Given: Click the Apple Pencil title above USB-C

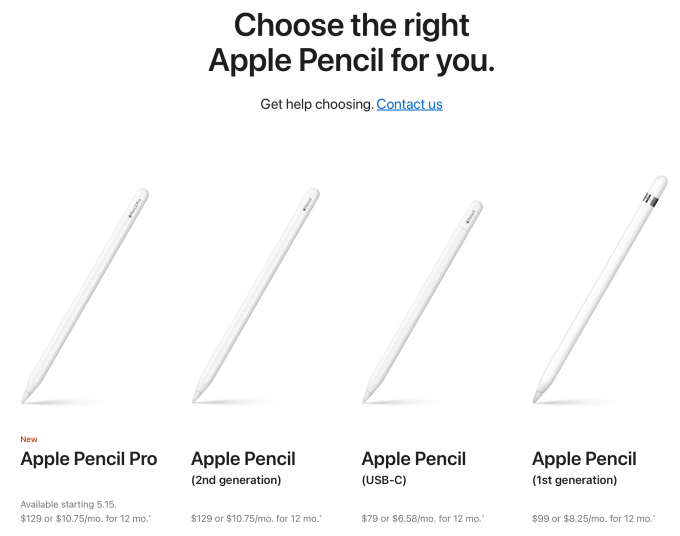Looking at the screenshot, I should 413,459.
